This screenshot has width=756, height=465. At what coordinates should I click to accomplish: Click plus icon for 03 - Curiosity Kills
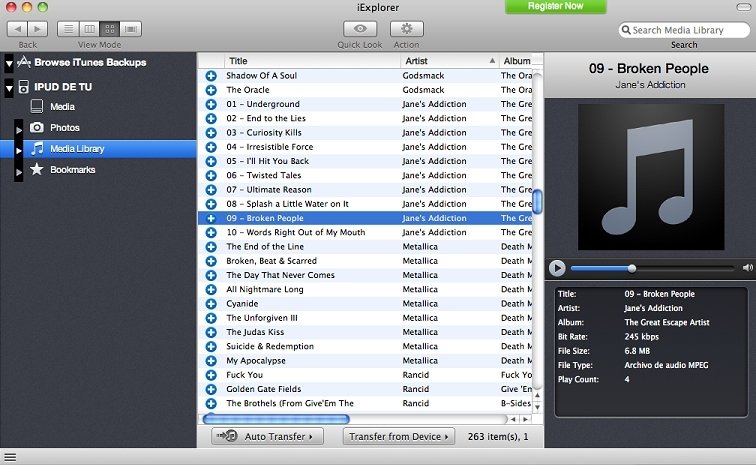click(211, 133)
